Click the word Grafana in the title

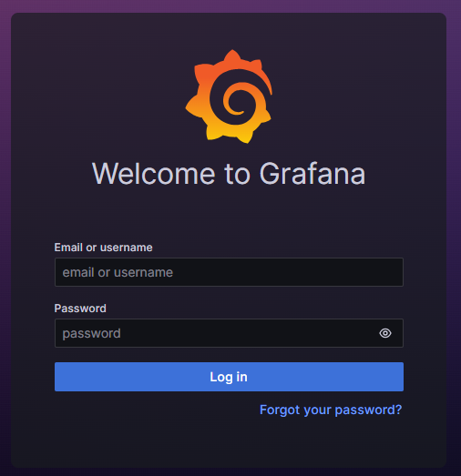point(312,173)
